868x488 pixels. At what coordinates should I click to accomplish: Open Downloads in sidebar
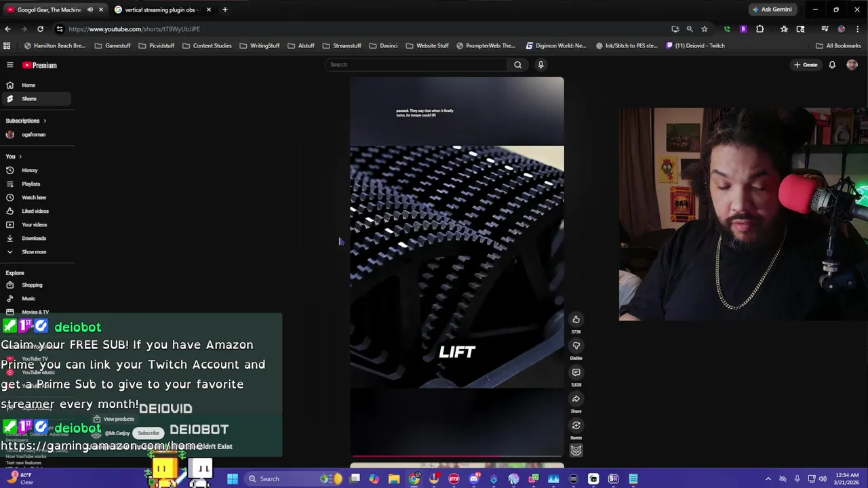35,238
